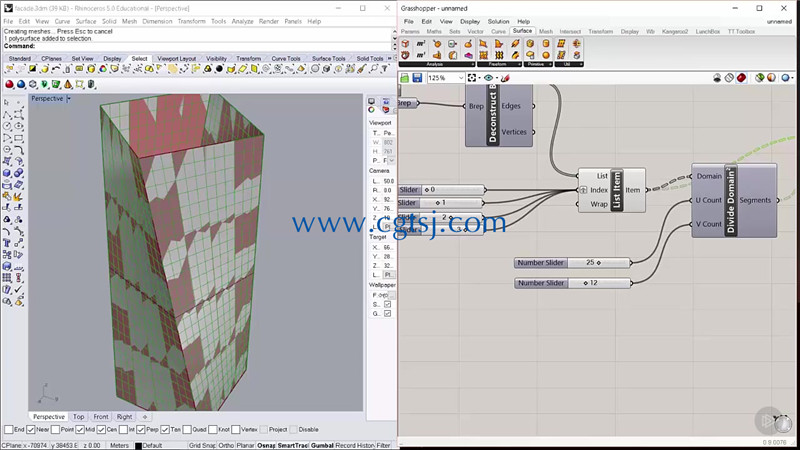Click the Filter button in status bar
The image size is (800, 450).
tap(383, 445)
